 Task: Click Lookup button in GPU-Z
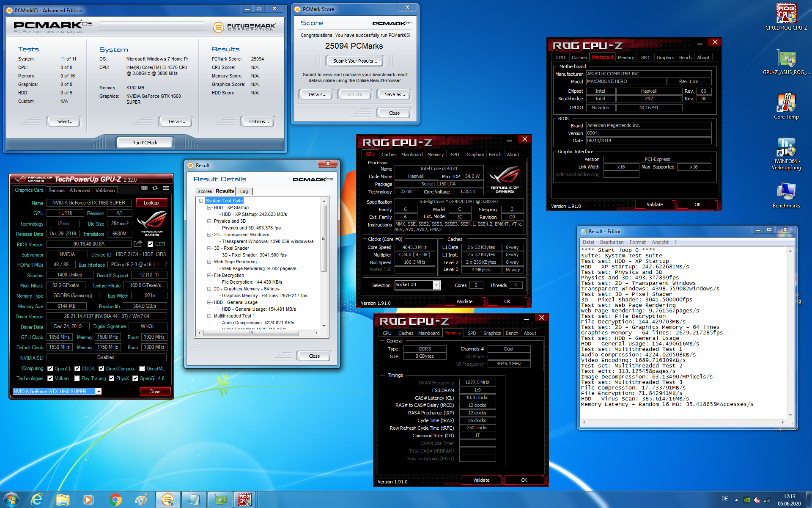[151, 203]
